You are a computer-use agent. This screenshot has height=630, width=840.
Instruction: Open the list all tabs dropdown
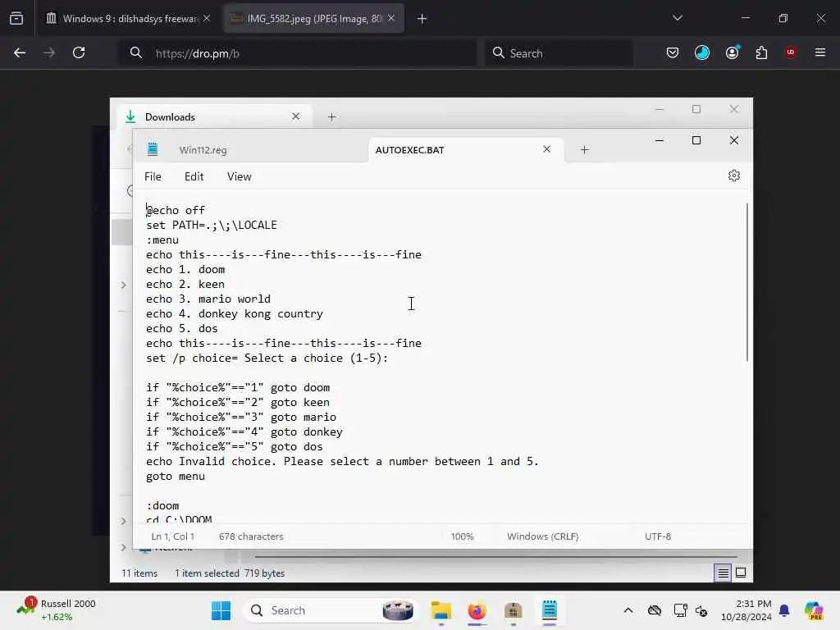[x=677, y=18]
